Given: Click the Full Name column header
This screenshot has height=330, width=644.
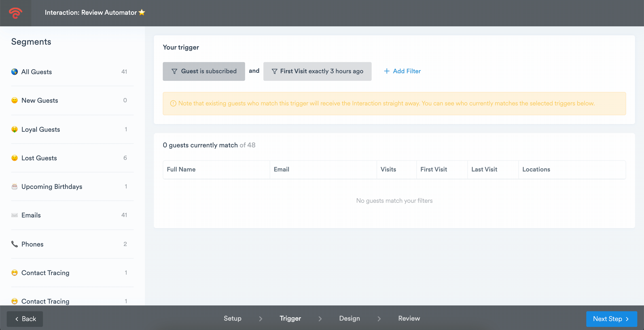Looking at the screenshot, I should tap(181, 169).
